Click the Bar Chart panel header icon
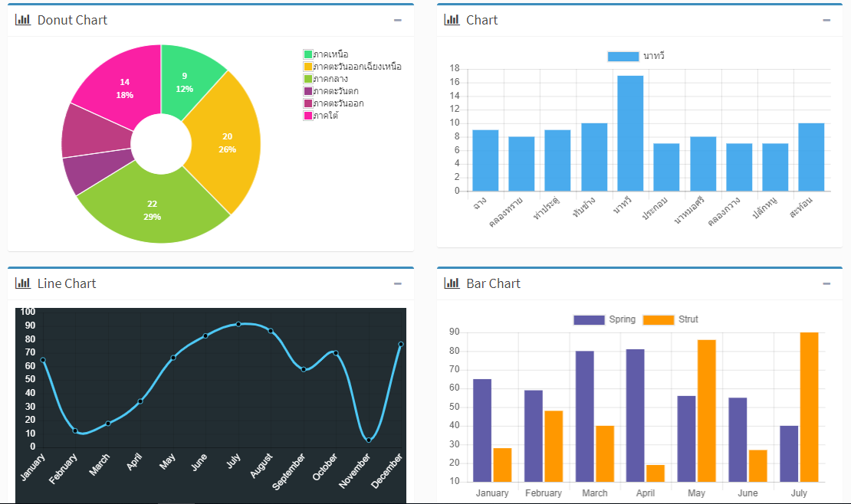This screenshot has height=504, width=851. [x=452, y=283]
